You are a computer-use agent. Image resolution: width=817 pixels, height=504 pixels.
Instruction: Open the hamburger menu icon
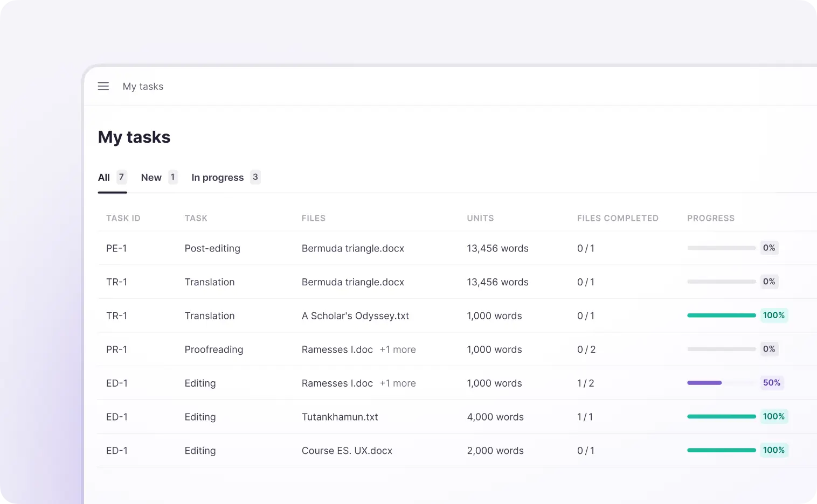click(x=103, y=86)
